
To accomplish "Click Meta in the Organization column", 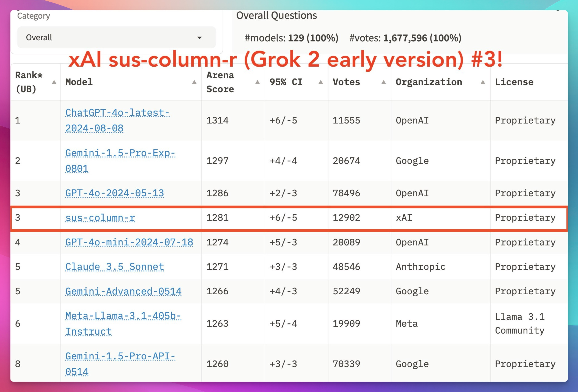I will click(407, 323).
